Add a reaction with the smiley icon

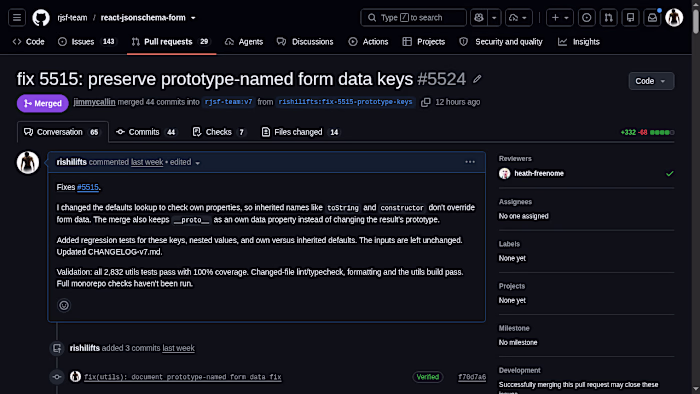(x=64, y=305)
